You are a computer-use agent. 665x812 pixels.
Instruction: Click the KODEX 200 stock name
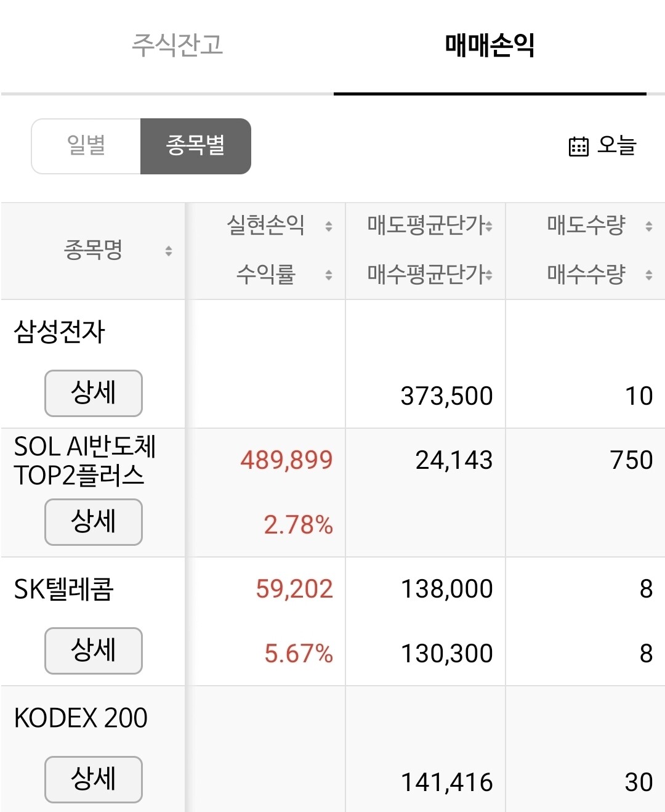point(81,718)
